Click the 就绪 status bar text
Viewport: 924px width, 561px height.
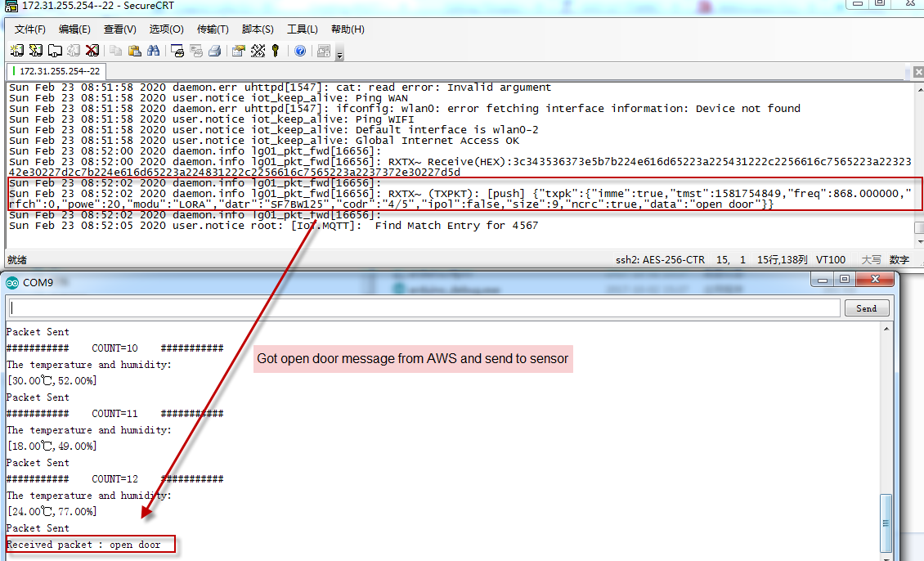pyautogui.click(x=16, y=260)
